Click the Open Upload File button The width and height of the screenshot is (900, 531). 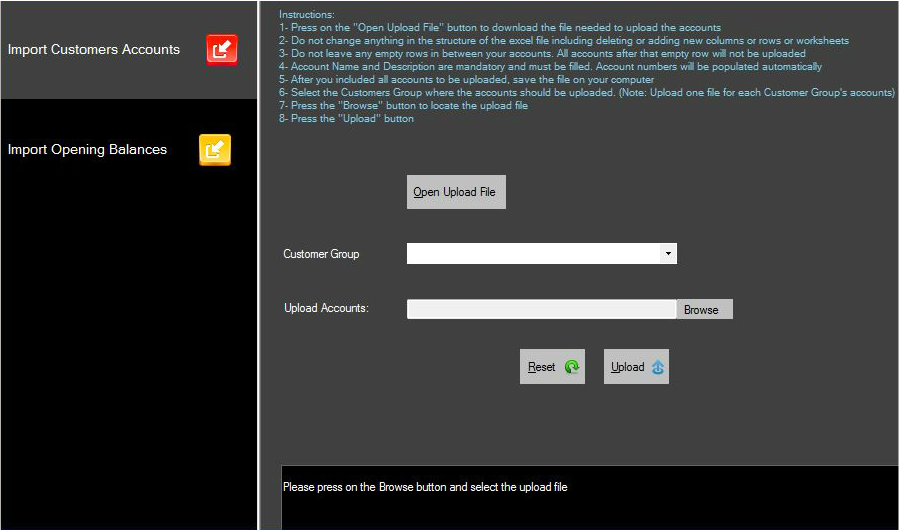click(456, 192)
